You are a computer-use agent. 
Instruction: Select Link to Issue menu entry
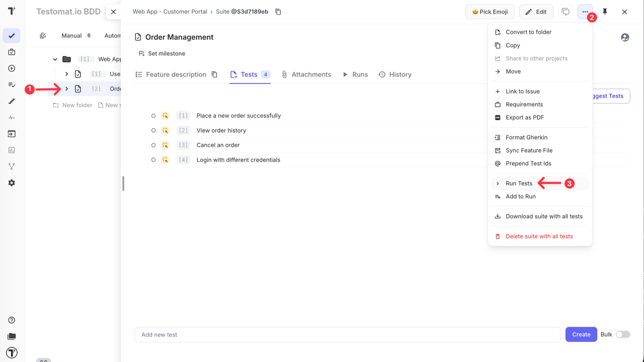540,92
